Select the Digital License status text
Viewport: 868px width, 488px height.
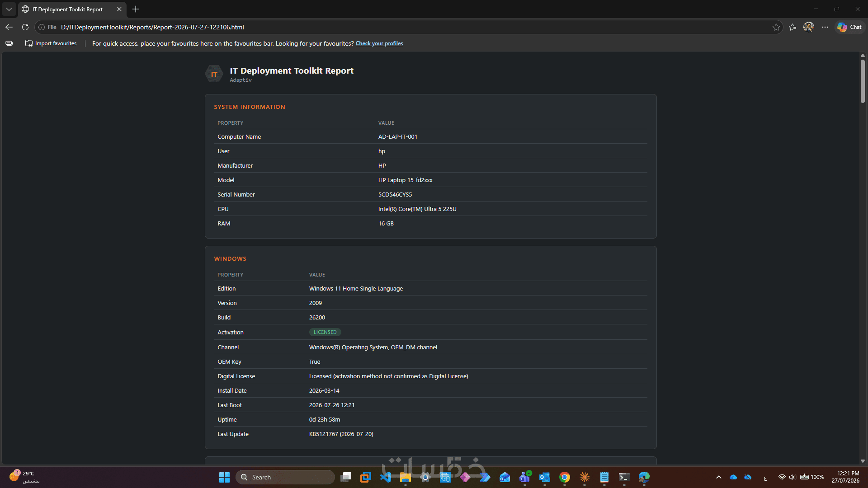[x=389, y=376]
